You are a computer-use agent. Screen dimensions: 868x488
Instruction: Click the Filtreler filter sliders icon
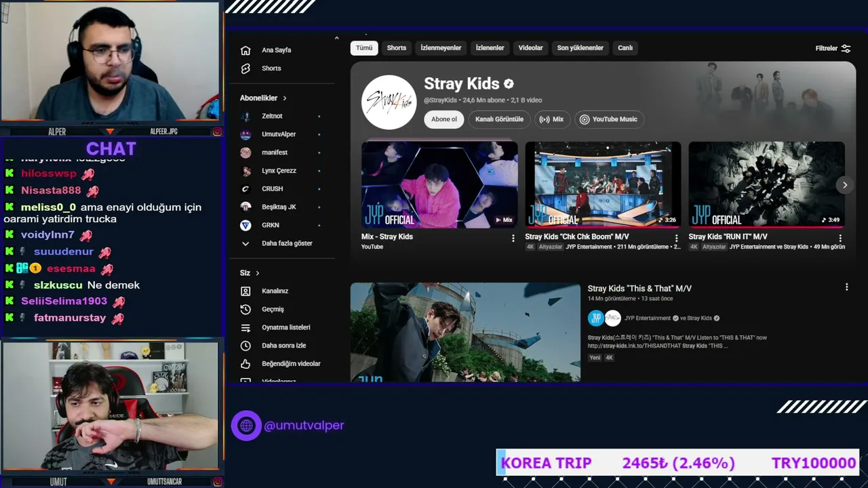846,48
